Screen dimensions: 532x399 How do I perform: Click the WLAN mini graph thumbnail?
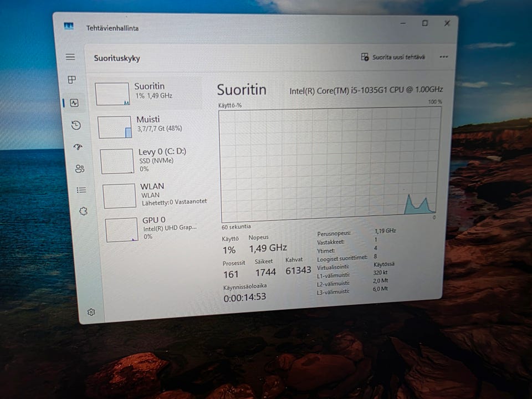[x=120, y=196]
